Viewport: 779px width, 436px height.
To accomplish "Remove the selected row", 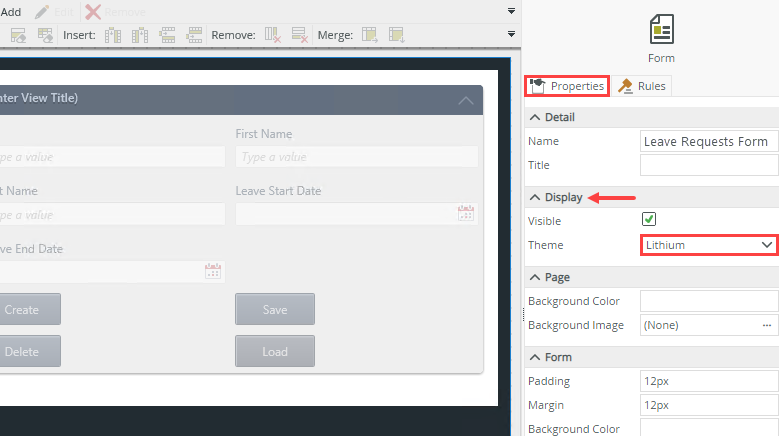I will click(x=300, y=35).
